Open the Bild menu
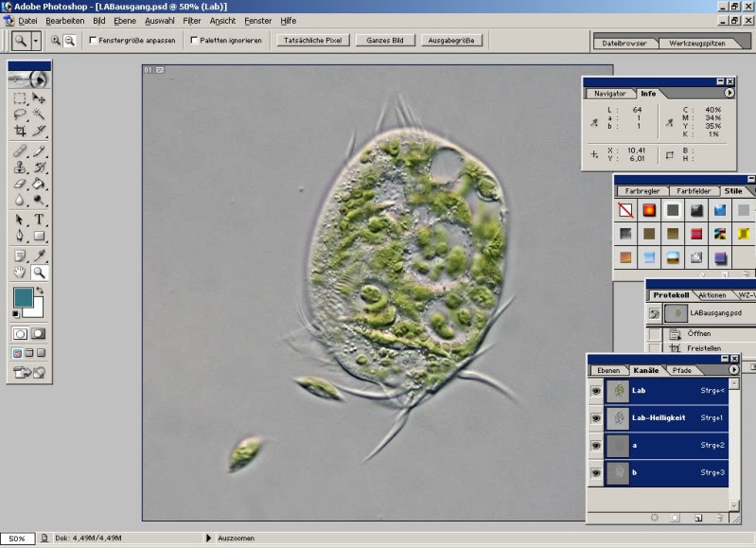Viewport: 756px width, 548px height. (x=98, y=21)
